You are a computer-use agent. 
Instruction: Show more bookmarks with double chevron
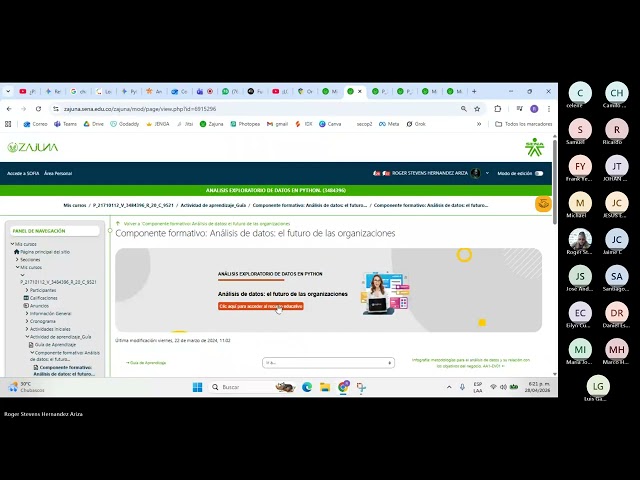tap(479, 124)
